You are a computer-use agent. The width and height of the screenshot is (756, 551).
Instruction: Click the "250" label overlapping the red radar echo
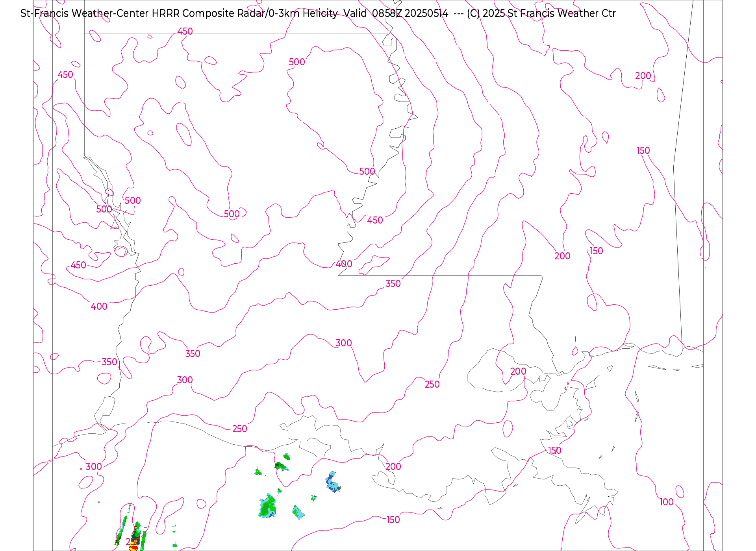[133, 542]
